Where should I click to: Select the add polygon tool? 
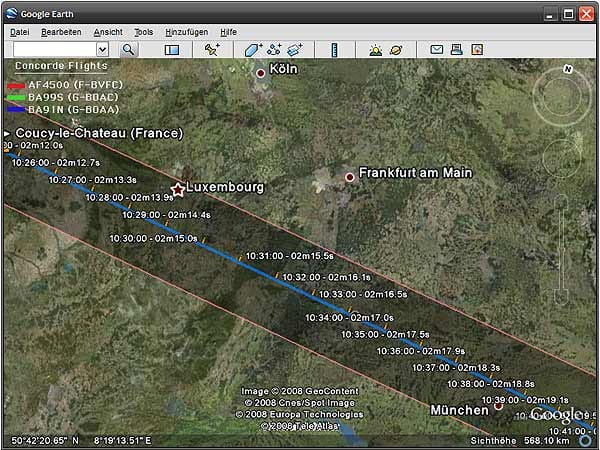click(x=253, y=49)
